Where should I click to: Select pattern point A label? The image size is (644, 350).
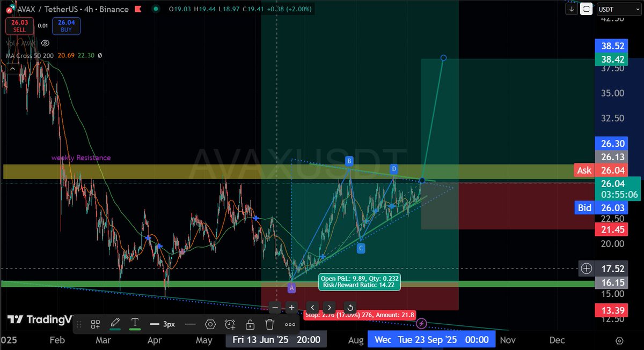(291, 288)
